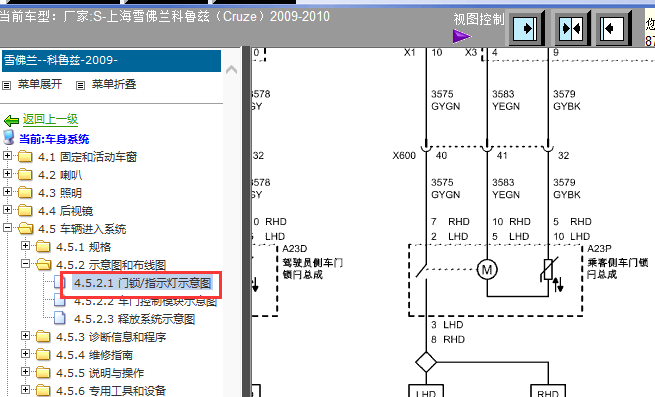
Task: Click the 菜单展开 text link
Action: coord(40,84)
